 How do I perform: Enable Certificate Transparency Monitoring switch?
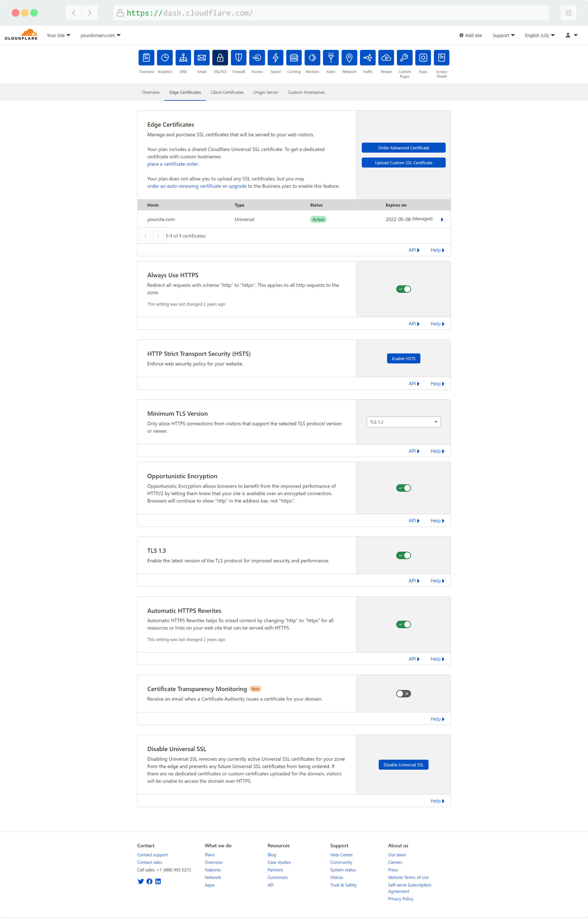[404, 693]
